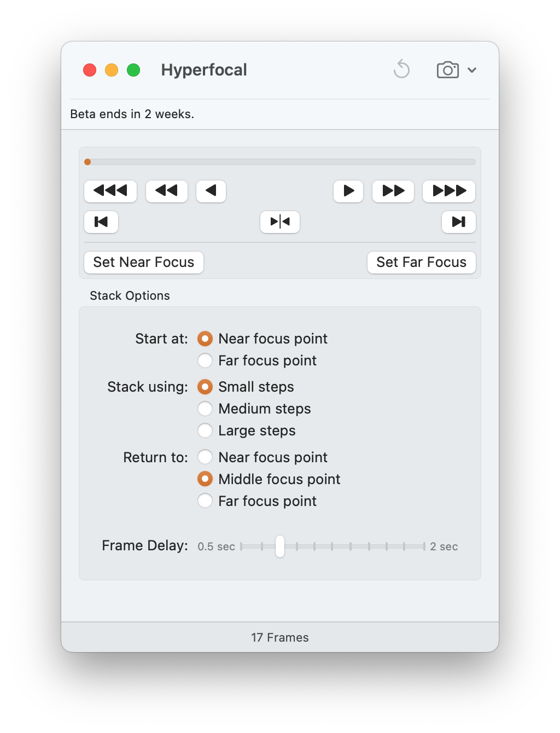
Task: Move focus to the middle point
Action: coord(280,222)
